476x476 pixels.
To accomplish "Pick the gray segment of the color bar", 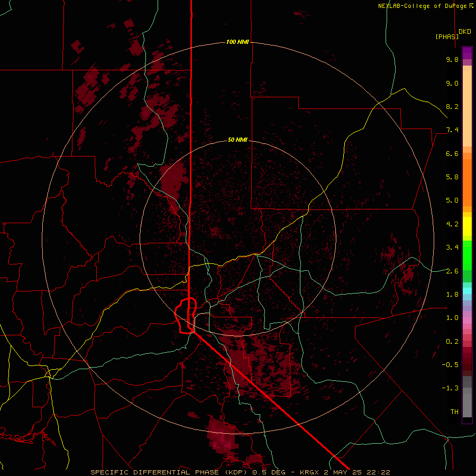I will (x=467, y=396).
